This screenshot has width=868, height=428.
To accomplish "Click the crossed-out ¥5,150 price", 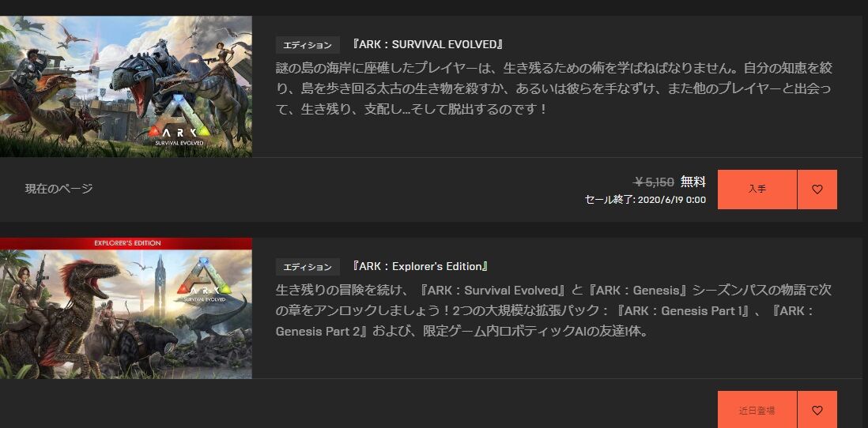I will tap(654, 182).
